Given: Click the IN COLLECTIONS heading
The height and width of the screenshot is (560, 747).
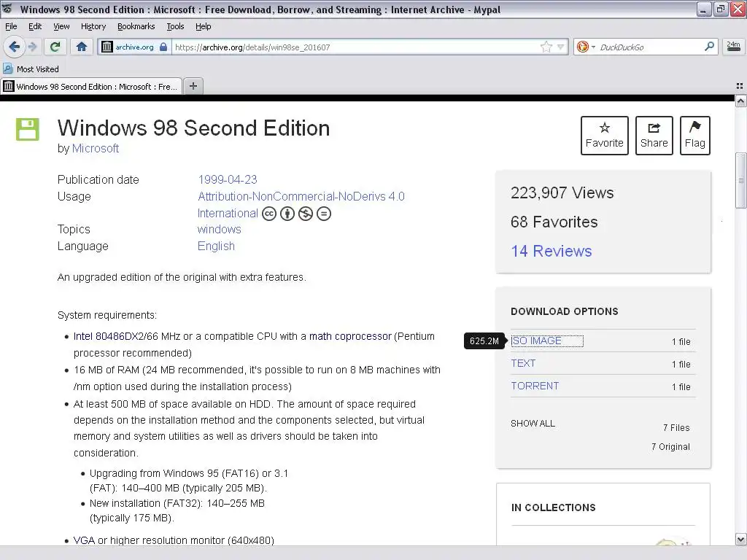Looking at the screenshot, I should [553, 507].
